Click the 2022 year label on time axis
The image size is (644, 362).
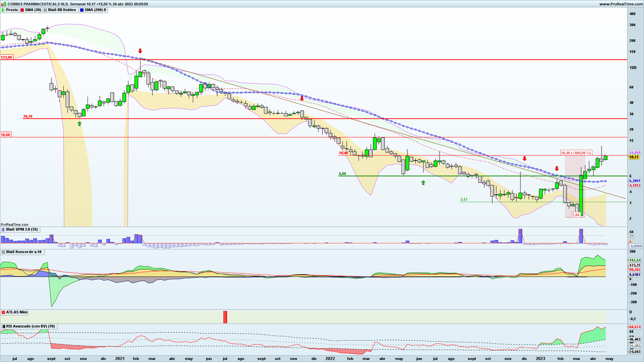[330, 358]
